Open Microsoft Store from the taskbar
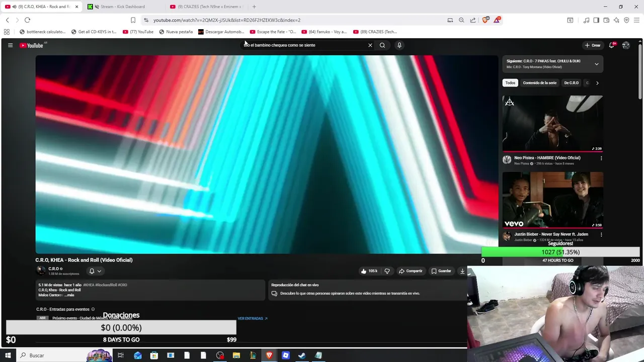Screen dimensions: 644x362 click(x=154, y=355)
